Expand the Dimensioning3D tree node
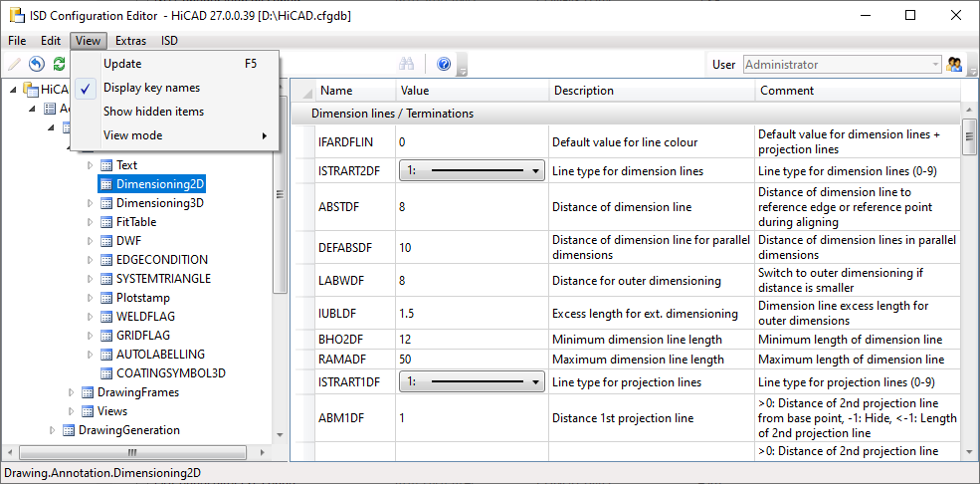Image resolution: width=980 pixels, height=484 pixels. pyautogui.click(x=90, y=203)
